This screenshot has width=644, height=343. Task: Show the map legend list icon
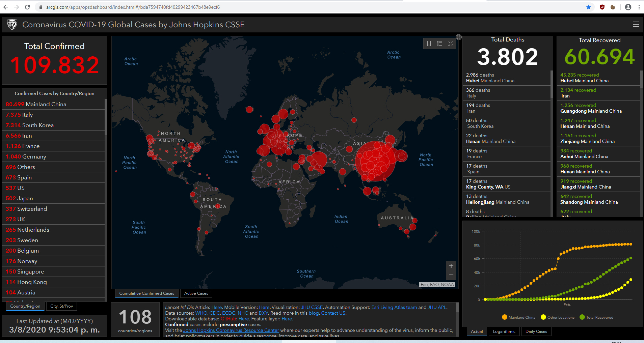coord(440,44)
